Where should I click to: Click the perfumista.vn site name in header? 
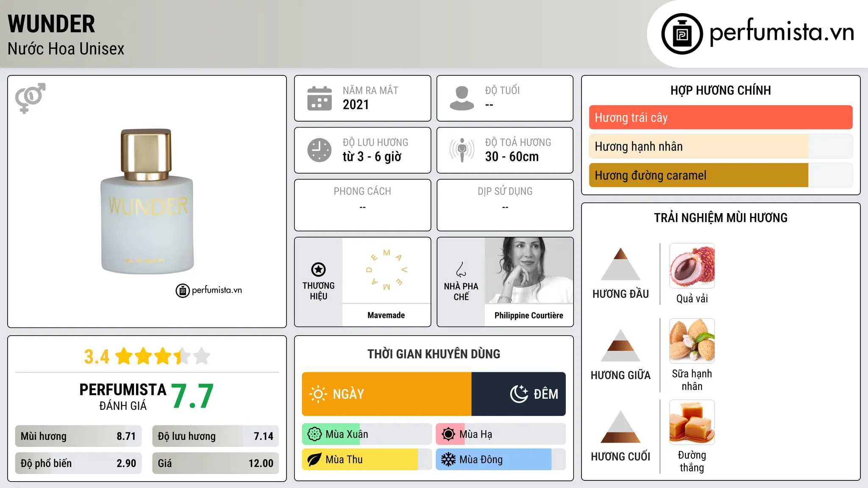782,32
